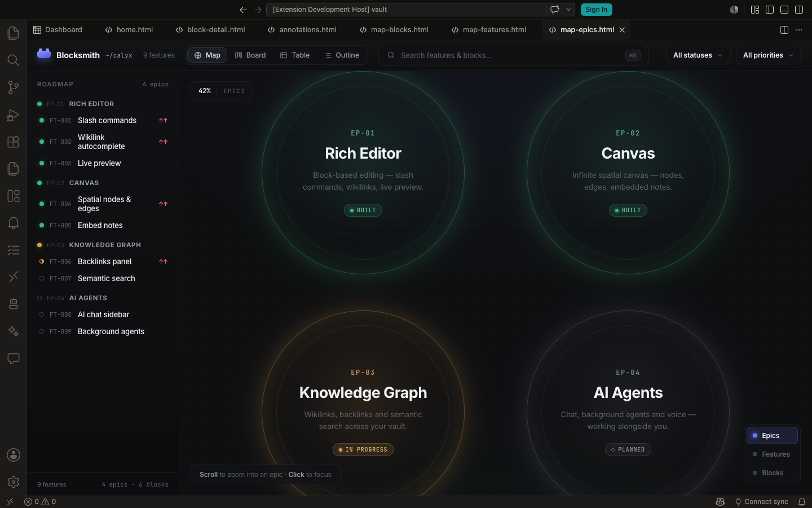Image resolution: width=812 pixels, height=508 pixels.
Task: Select the Epics zoom level
Action: [x=772, y=436]
